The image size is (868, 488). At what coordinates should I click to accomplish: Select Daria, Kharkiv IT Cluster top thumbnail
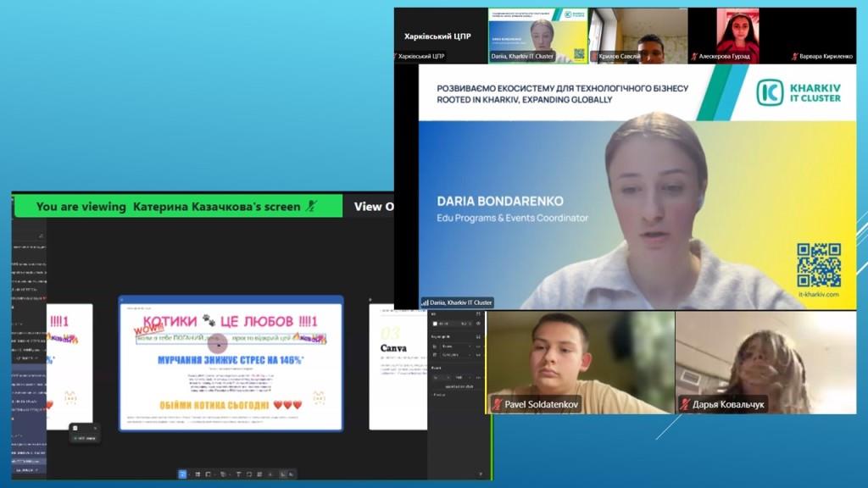538,36
